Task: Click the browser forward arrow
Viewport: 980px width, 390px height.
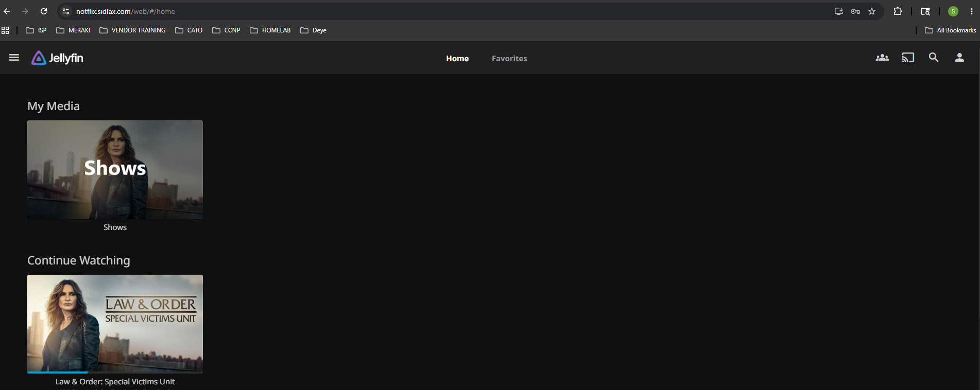Action: tap(25, 11)
